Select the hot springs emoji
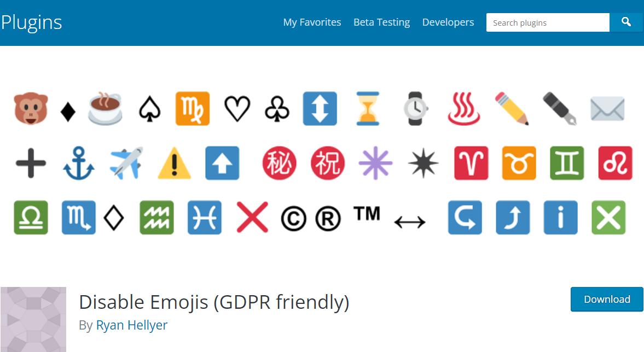The height and width of the screenshot is (352, 644). [x=464, y=108]
